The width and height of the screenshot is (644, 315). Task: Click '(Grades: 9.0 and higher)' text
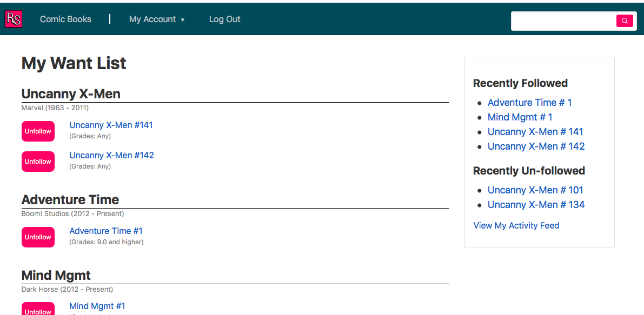coord(107,242)
